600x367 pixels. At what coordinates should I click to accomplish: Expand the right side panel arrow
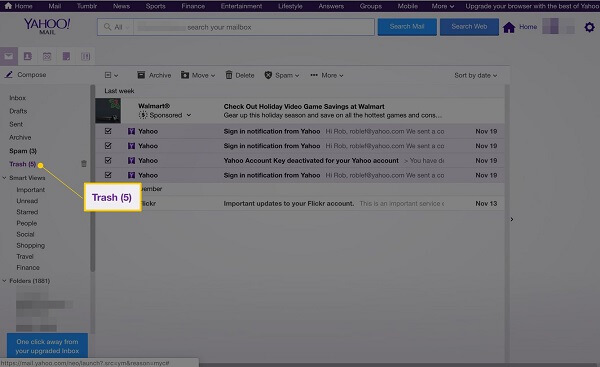tap(512, 219)
